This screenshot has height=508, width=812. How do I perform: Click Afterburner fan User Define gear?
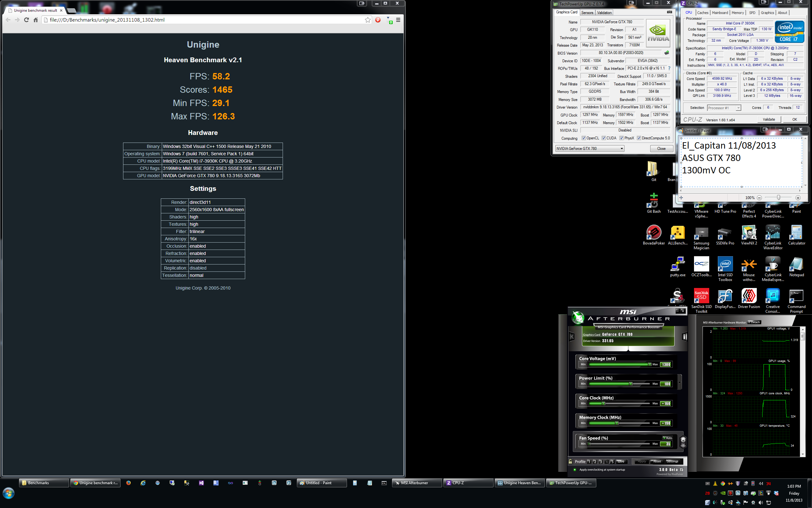point(683,442)
